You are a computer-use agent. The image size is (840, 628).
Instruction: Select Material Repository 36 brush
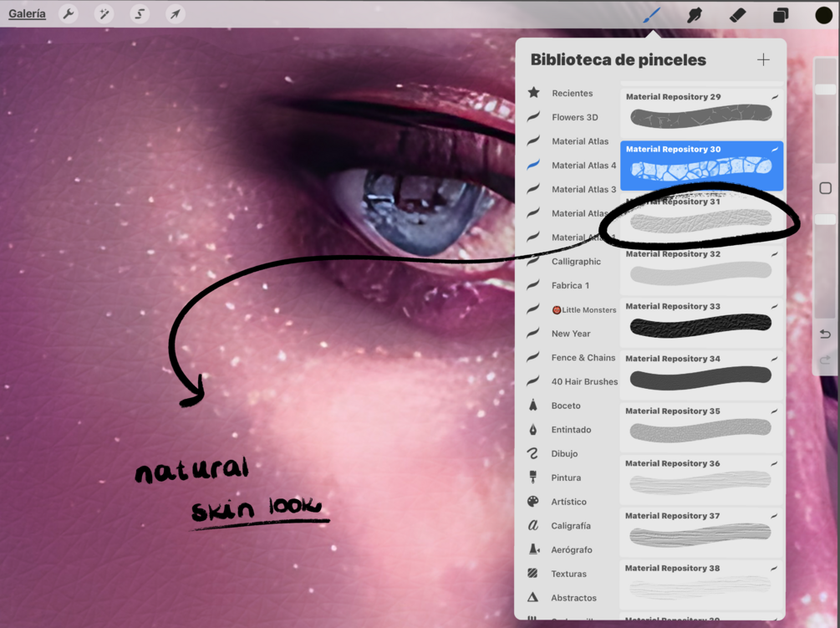702,480
